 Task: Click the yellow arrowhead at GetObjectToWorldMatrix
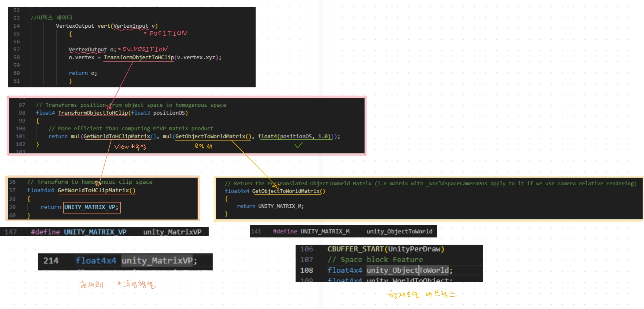click(x=276, y=186)
